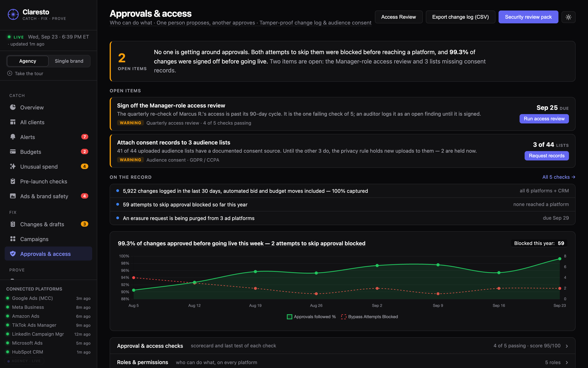This screenshot has height=368, width=588.
Task: Click the Ads & brand safety badge 4
Action: tap(85, 196)
